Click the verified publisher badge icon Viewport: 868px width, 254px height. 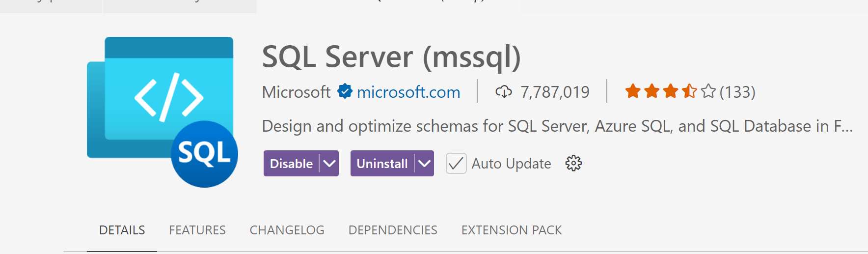[x=345, y=91]
